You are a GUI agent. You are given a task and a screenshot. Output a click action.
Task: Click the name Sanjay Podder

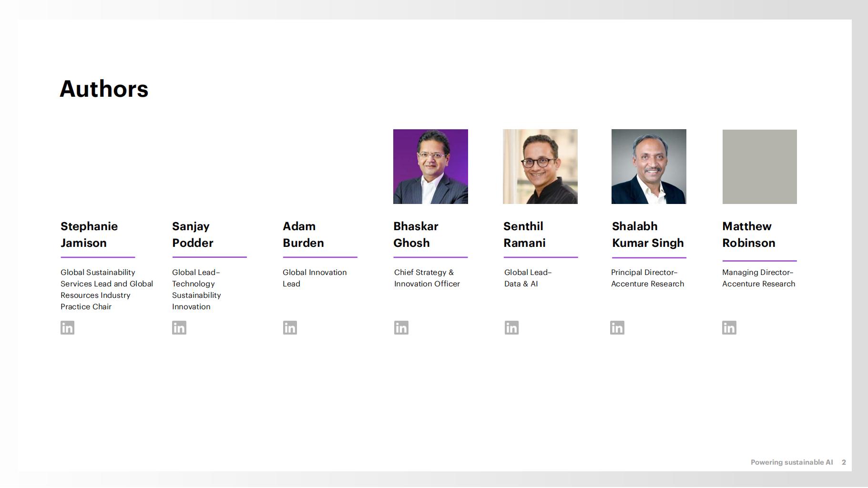tap(193, 234)
